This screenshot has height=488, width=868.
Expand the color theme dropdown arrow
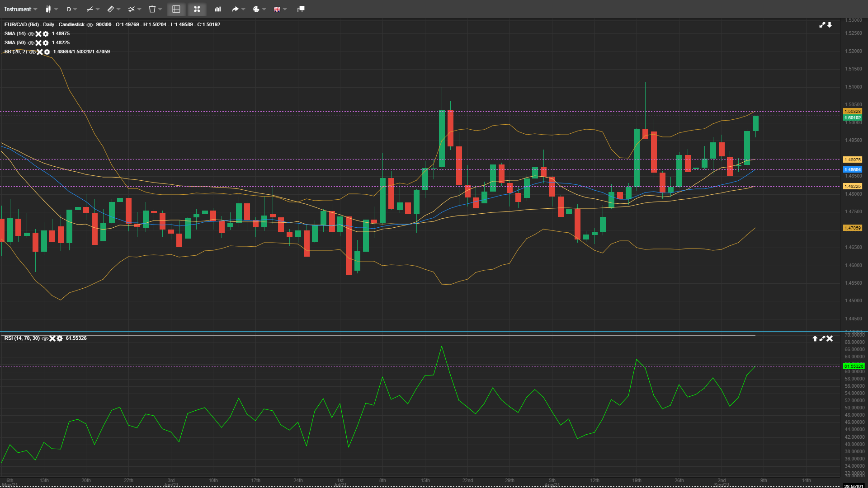click(x=264, y=9)
